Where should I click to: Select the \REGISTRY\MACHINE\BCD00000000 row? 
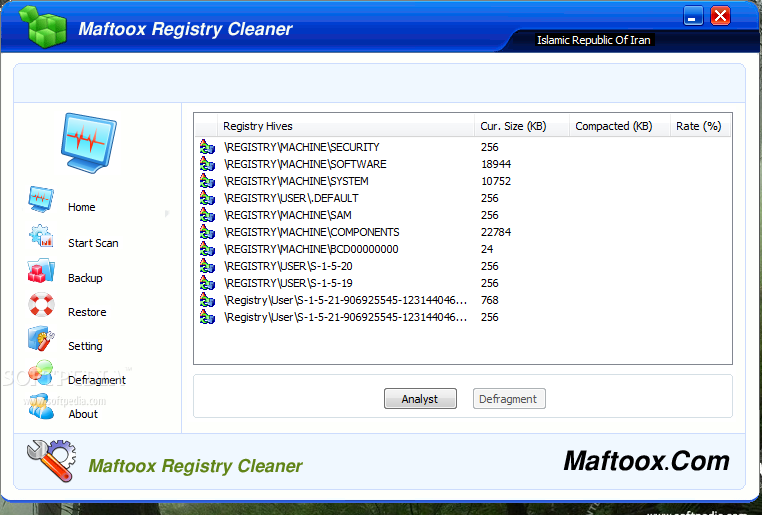tap(464, 249)
